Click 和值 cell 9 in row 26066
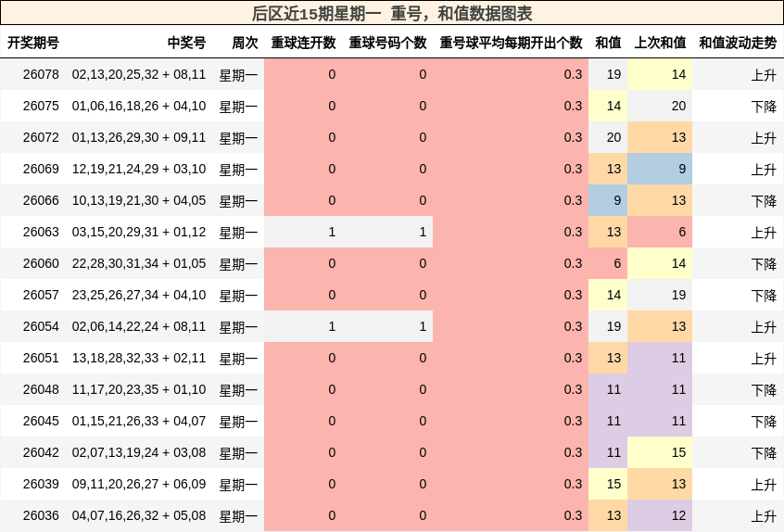 pos(608,200)
